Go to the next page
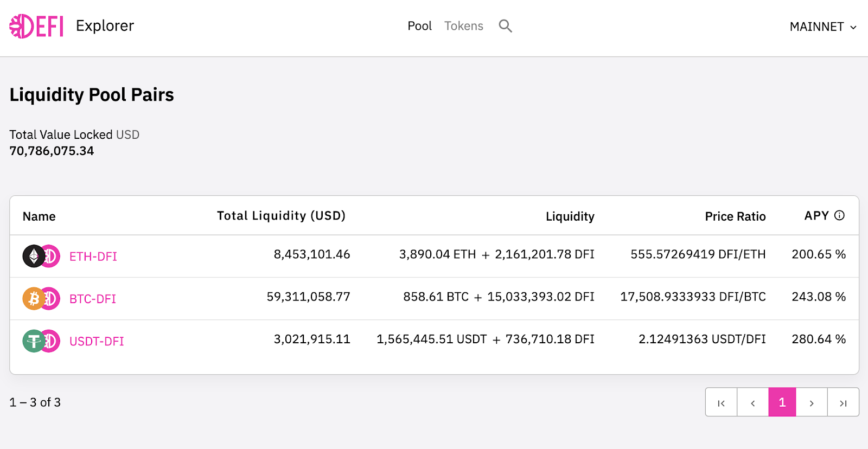Viewport: 868px width, 449px height. point(812,402)
